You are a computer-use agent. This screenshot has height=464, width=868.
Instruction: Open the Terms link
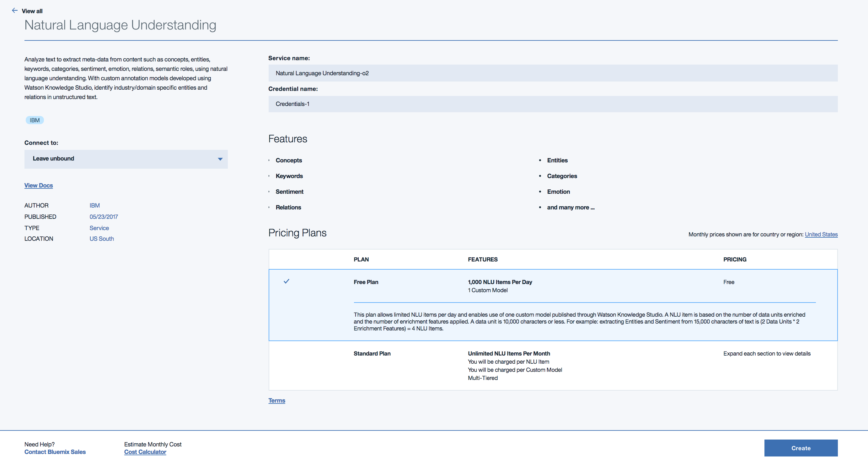[276, 400]
